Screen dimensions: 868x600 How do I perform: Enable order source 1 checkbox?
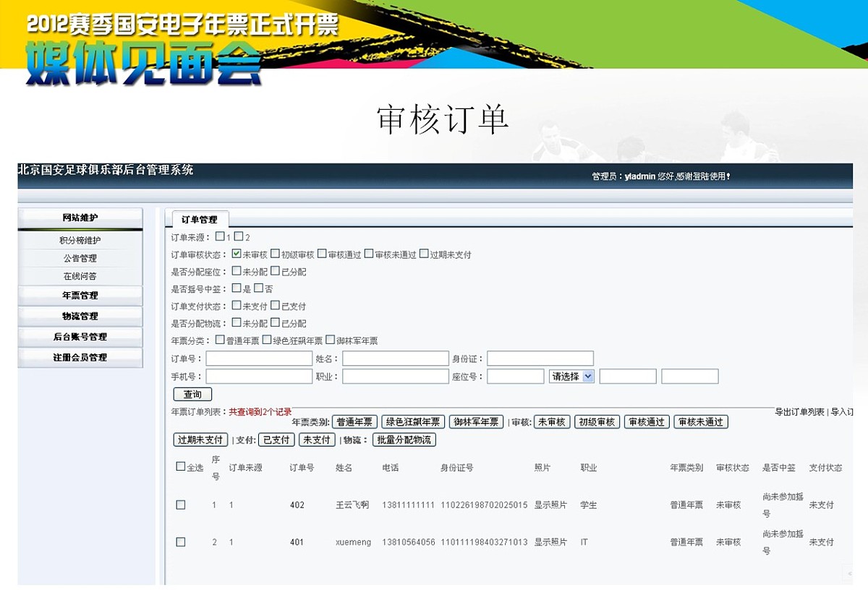pyautogui.click(x=219, y=236)
